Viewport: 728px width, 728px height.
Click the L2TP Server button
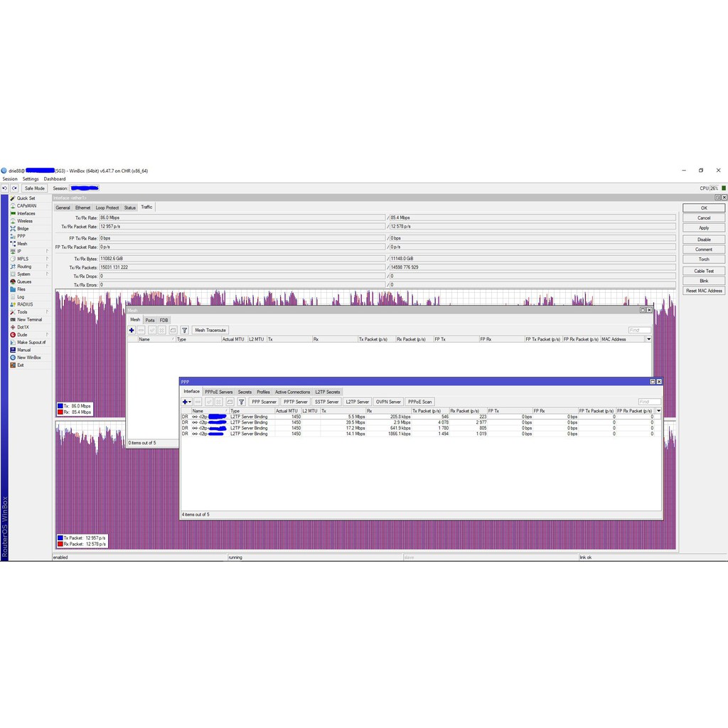pyautogui.click(x=358, y=402)
